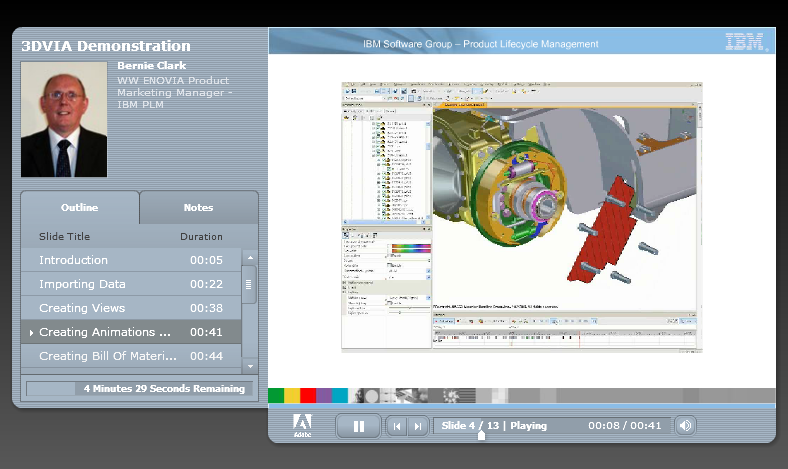Click the outline scrollbar thumb

tap(249, 285)
